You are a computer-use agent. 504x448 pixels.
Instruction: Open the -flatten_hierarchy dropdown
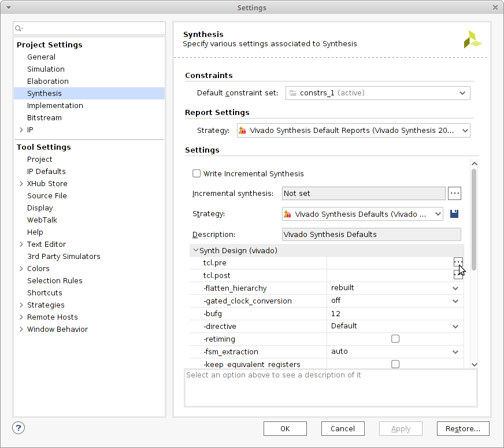[x=395, y=288]
